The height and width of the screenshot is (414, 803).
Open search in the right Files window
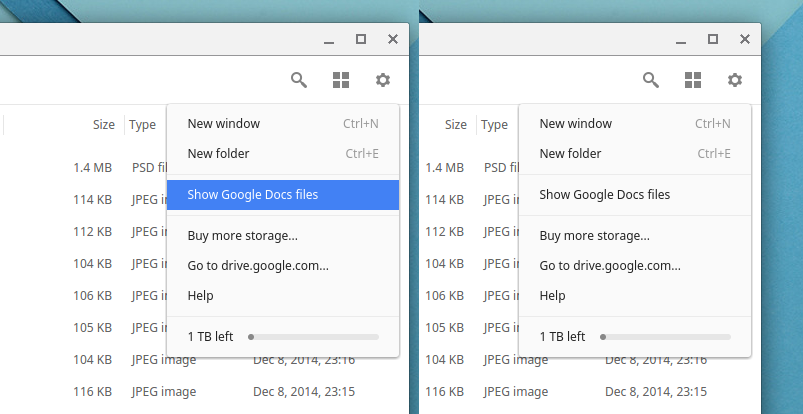(650, 80)
